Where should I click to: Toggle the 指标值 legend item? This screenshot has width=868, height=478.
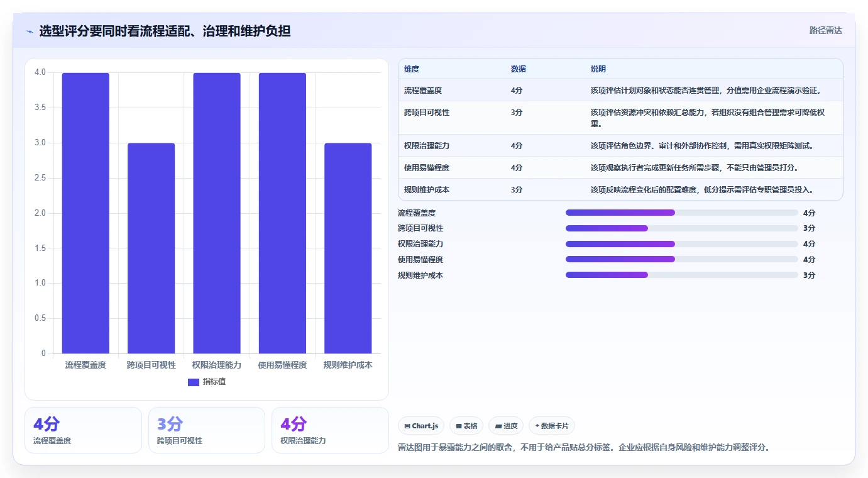click(207, 382)
